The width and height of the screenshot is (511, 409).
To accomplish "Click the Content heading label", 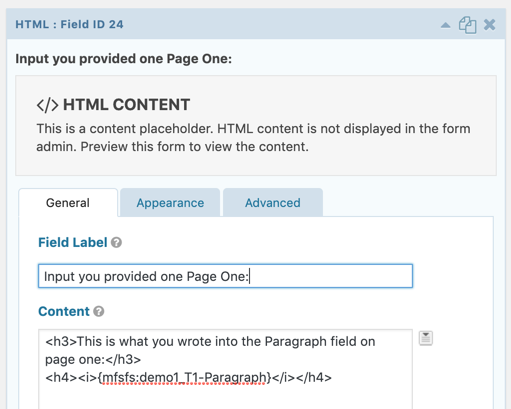I will [64, 311].
